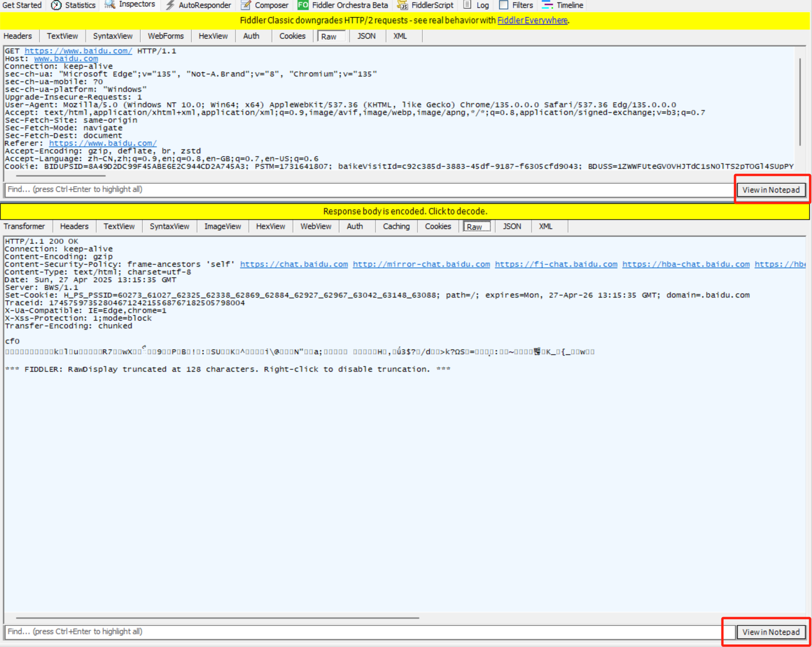Select the WebView response tab
Viewport: 812px width, 647px height.
(316, 227)
